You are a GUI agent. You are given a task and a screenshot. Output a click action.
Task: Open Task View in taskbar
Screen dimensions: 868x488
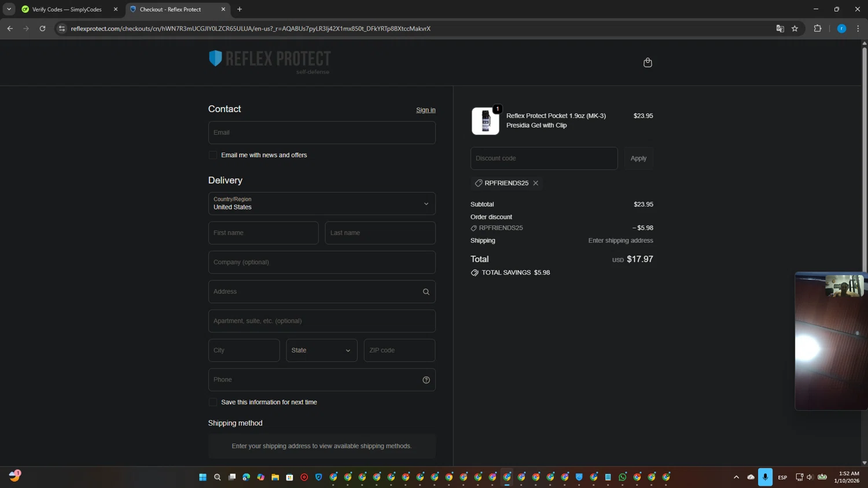232,477
